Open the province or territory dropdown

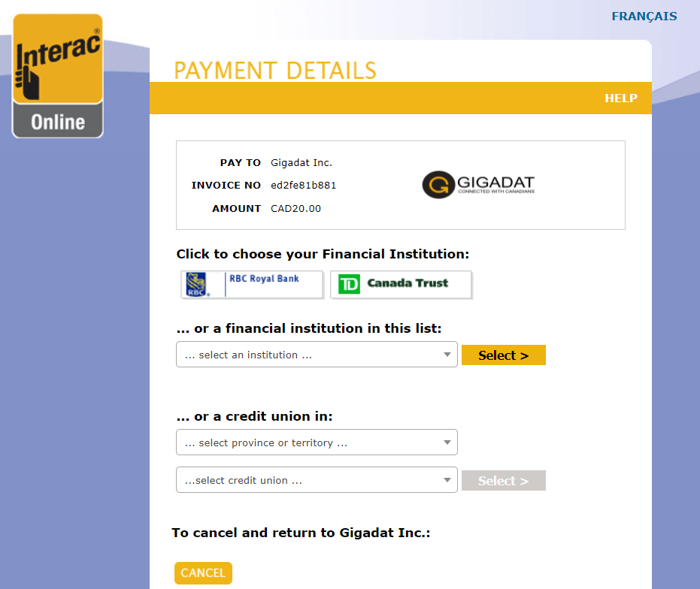[317, 443]
